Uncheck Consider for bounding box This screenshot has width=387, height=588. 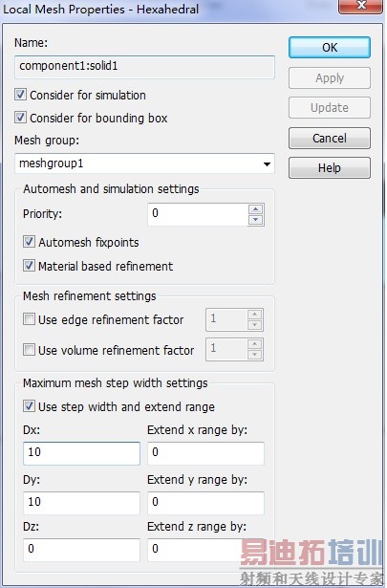click(21, 118)
